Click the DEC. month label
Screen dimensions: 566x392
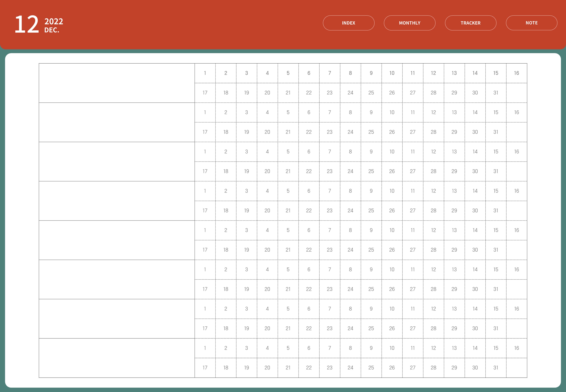tap(52, 30)
